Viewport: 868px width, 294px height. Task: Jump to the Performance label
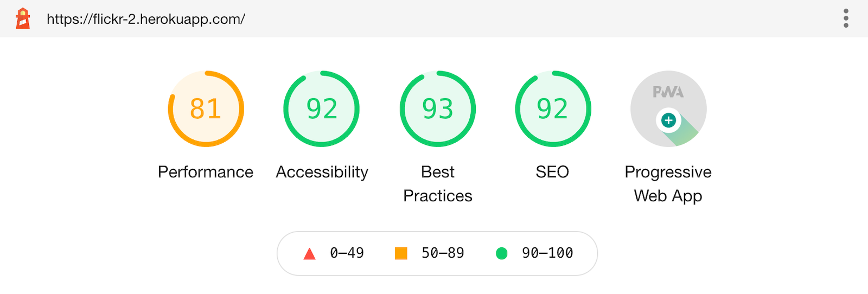(x=206, y=172)
